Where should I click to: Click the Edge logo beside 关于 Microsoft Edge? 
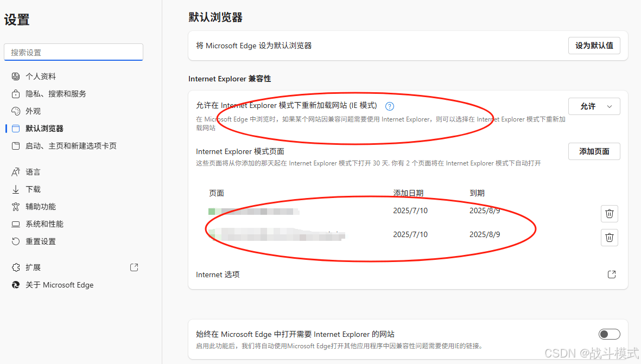(16, 285)
